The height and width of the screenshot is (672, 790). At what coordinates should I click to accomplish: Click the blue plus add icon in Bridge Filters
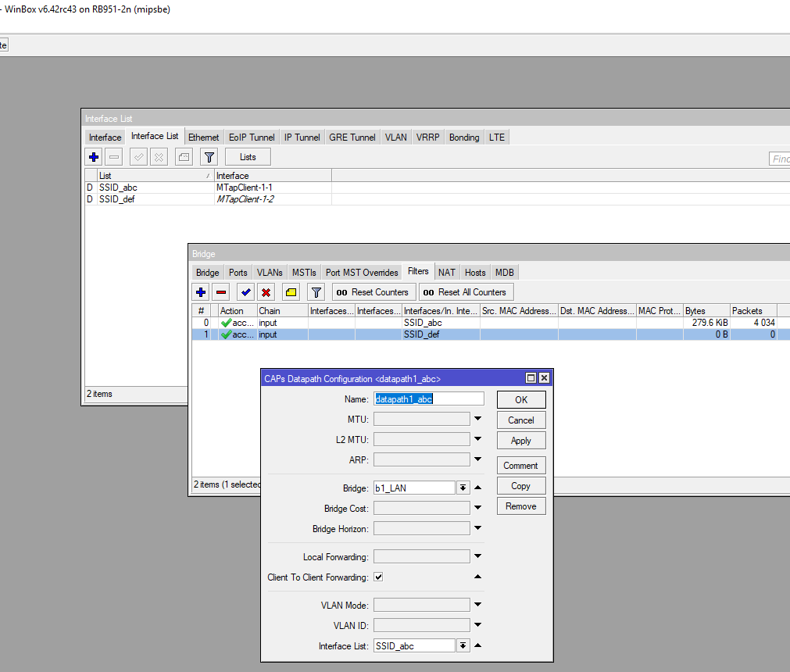coord(201,292)
